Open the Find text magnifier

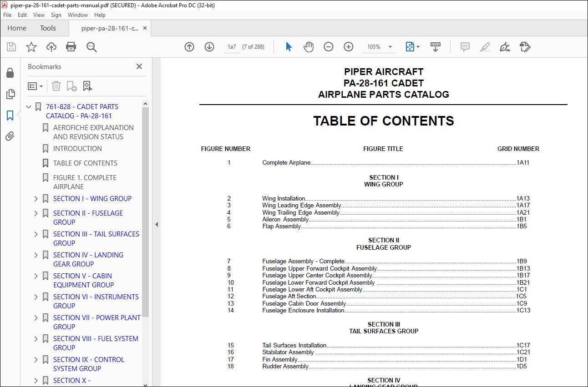(91, 47)
